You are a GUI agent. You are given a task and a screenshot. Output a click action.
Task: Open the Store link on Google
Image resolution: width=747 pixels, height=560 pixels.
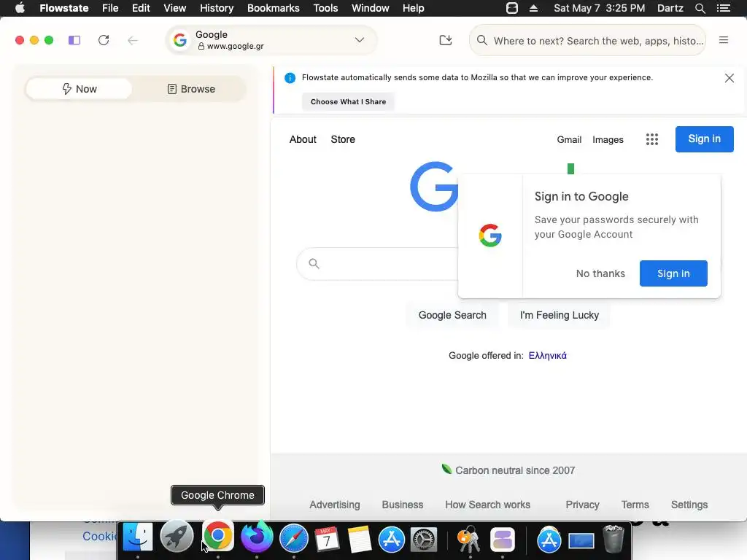pos(343,139)
